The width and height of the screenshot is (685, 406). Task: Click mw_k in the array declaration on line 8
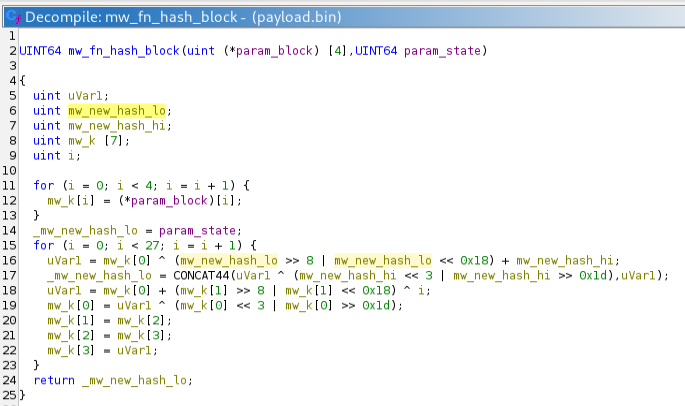82,140
